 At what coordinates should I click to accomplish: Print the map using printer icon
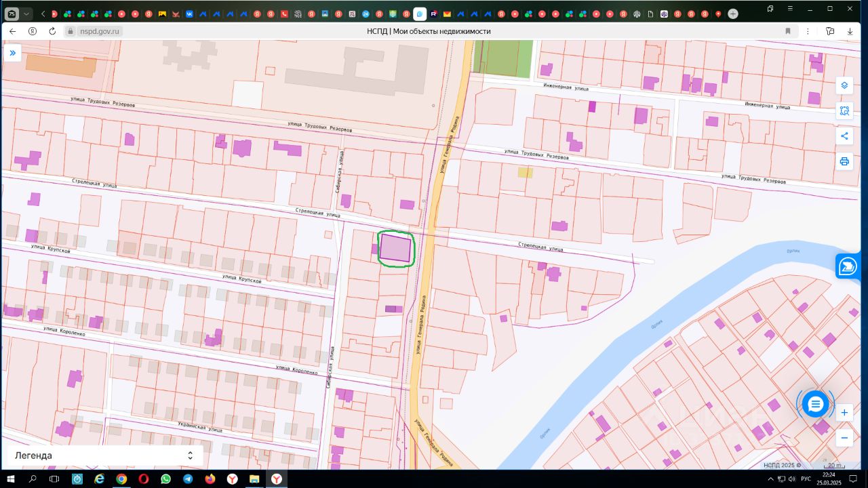(844, 161)
